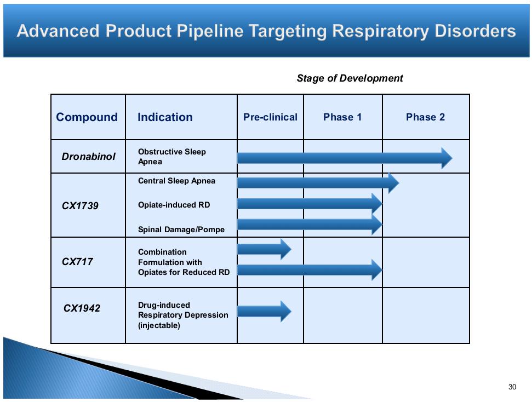Select the Pre-clinical column header
Image resolution: width=532 pixels, height=402 pixels.
pos(270,117)
